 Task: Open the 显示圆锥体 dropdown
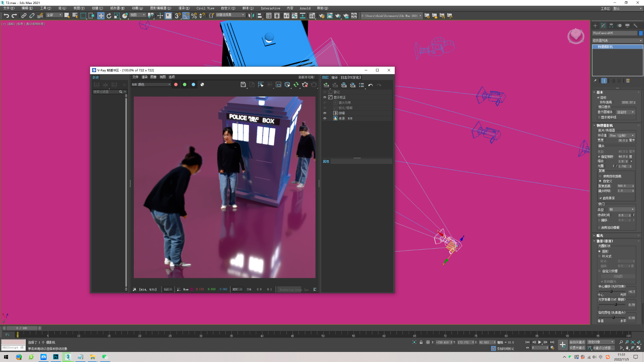point(626,112)
